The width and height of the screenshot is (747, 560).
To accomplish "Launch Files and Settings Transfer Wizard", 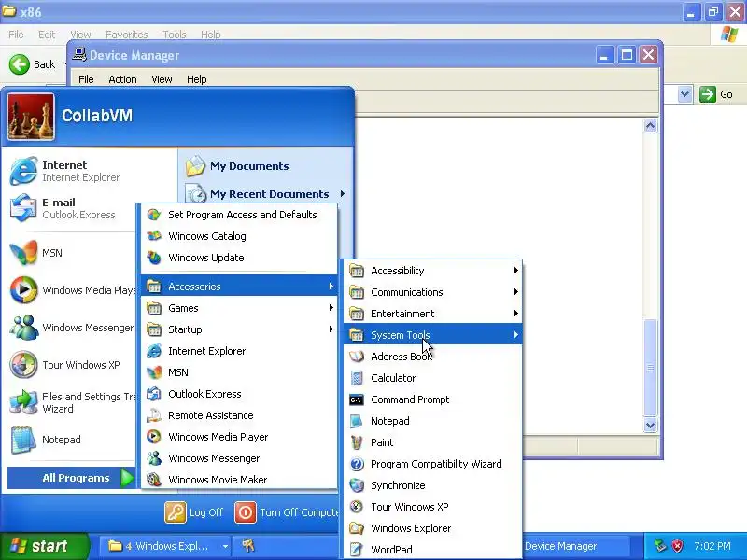I will [72, 402].
